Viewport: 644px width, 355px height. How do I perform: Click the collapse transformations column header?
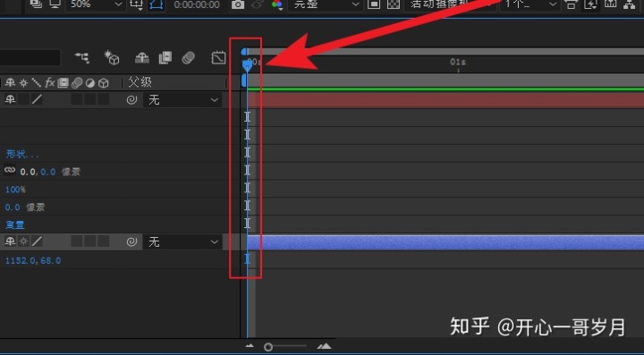pos(23,83)
